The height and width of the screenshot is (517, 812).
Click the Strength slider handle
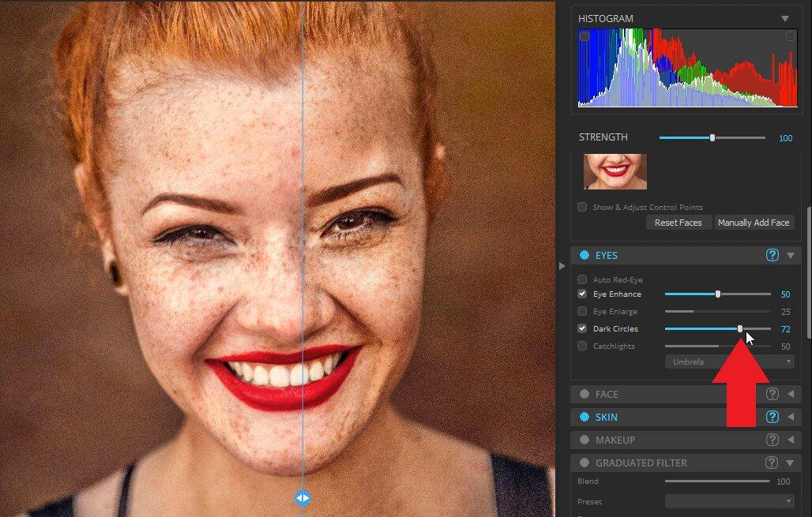[712, 137]
